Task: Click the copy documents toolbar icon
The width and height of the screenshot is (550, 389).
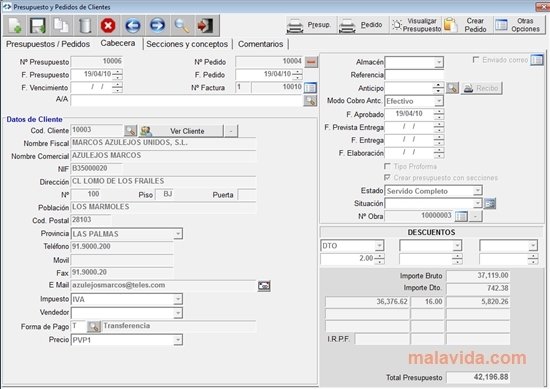Action: point(61,26)
